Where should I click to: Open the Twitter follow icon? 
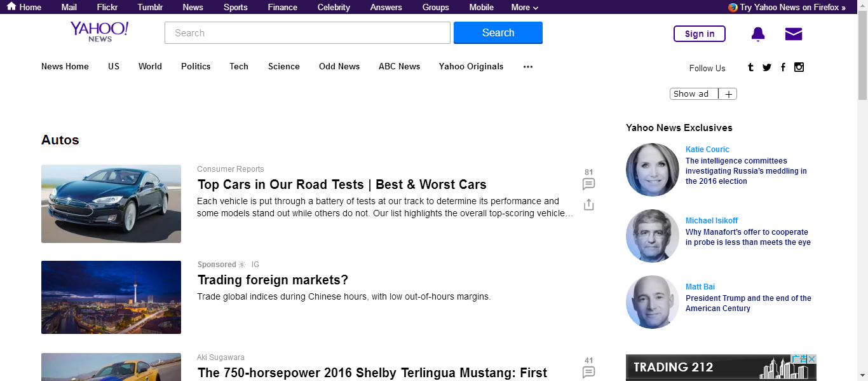tap(767, 67)
